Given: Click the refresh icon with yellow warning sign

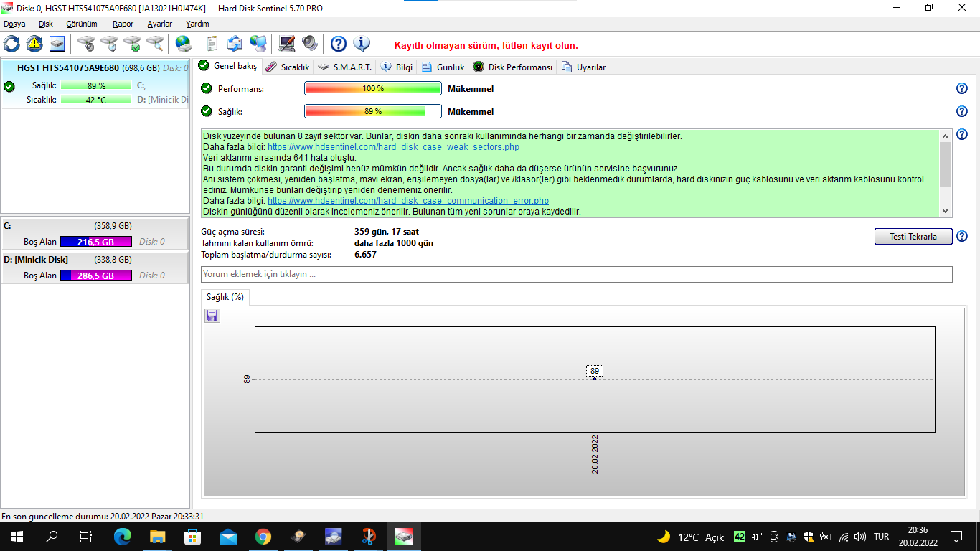Looking at the screenshot, I should click(34, 44).
